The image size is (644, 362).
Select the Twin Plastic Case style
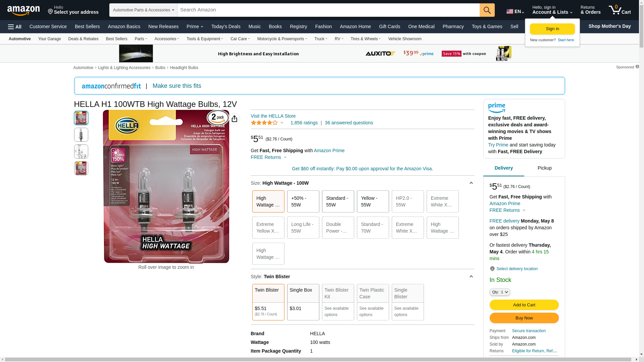(373, 302)
